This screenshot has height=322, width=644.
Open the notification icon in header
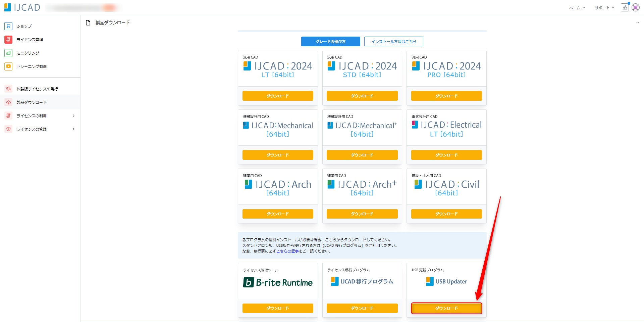point(625,7)
